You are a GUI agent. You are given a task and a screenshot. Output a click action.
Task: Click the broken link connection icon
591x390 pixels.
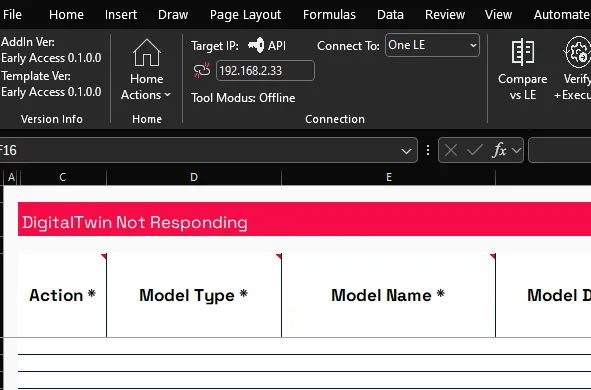pos(202,70)
